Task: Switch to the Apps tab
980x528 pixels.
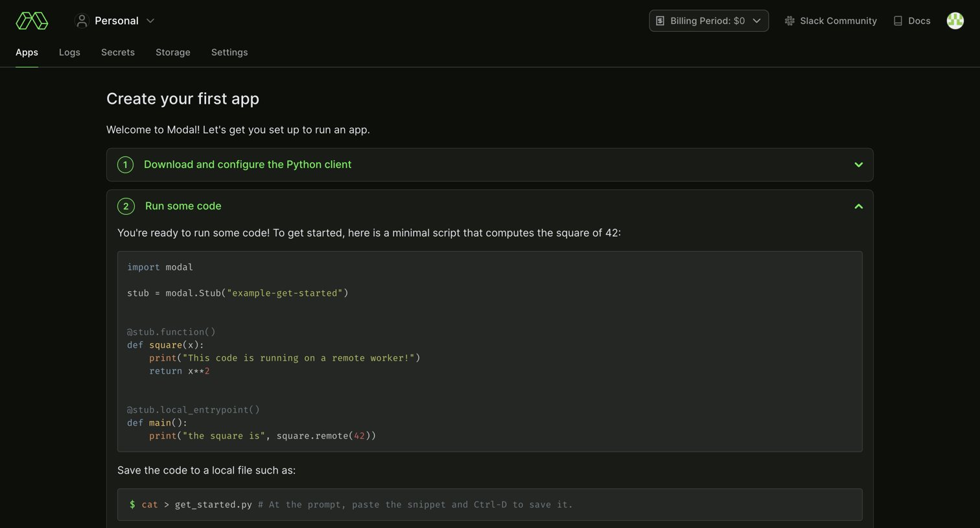Action: pyautogui.click(x=27, y=53)
